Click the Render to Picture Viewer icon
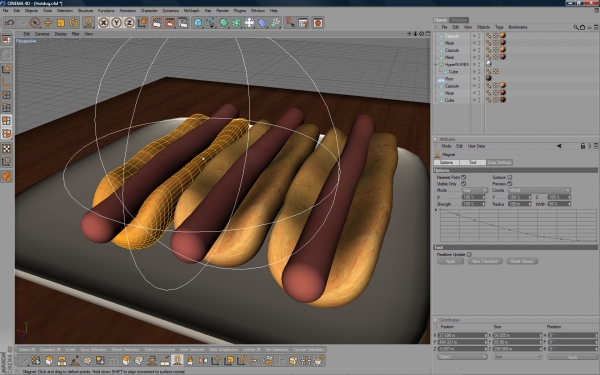 coord(170,23)
